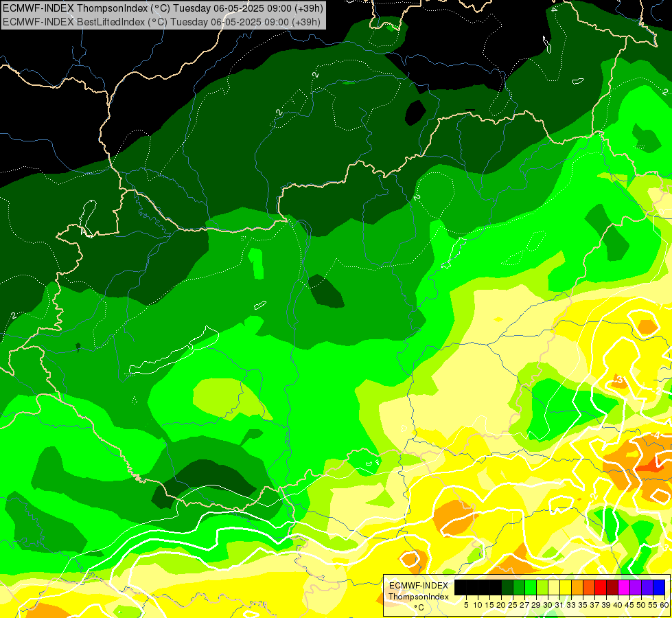The image size is (672, 618).
Task: Select the orange 33–35 legend swatch
Action: (x=577, y=587)
